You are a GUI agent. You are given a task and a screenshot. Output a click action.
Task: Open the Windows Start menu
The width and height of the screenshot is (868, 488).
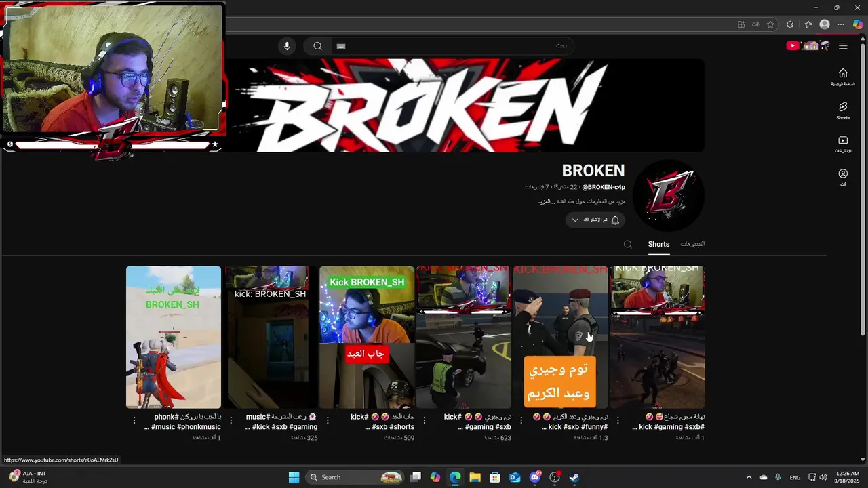(x=294, y=477)
